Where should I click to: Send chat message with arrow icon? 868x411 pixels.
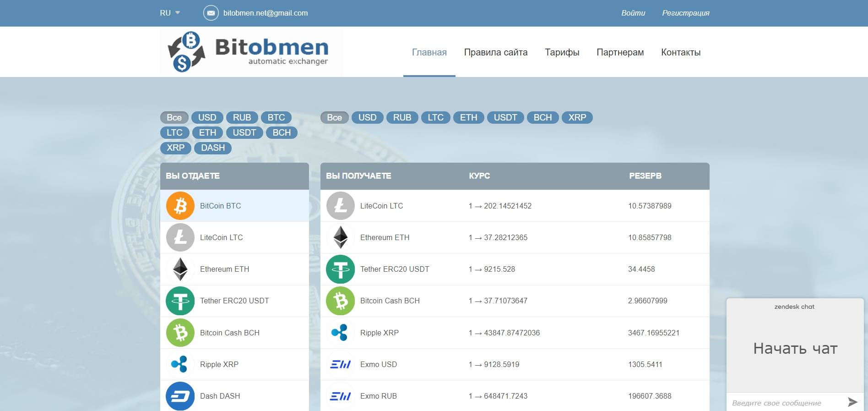[x=852, y=402]
